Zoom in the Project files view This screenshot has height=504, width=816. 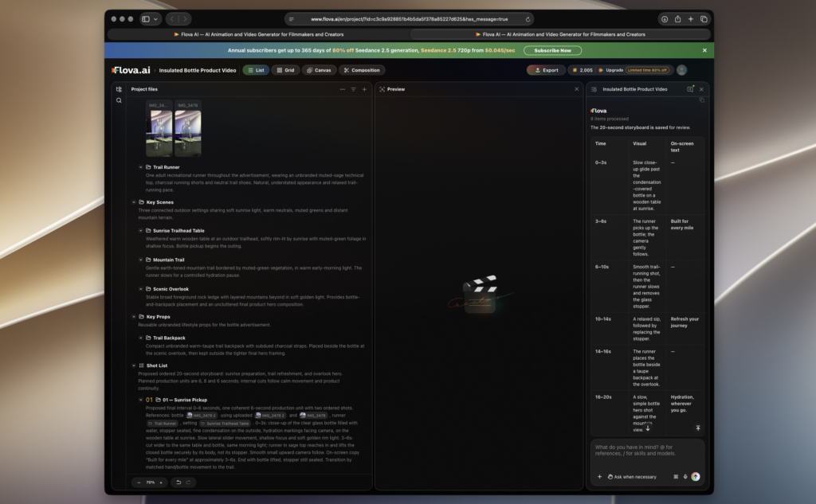point(161,483)
